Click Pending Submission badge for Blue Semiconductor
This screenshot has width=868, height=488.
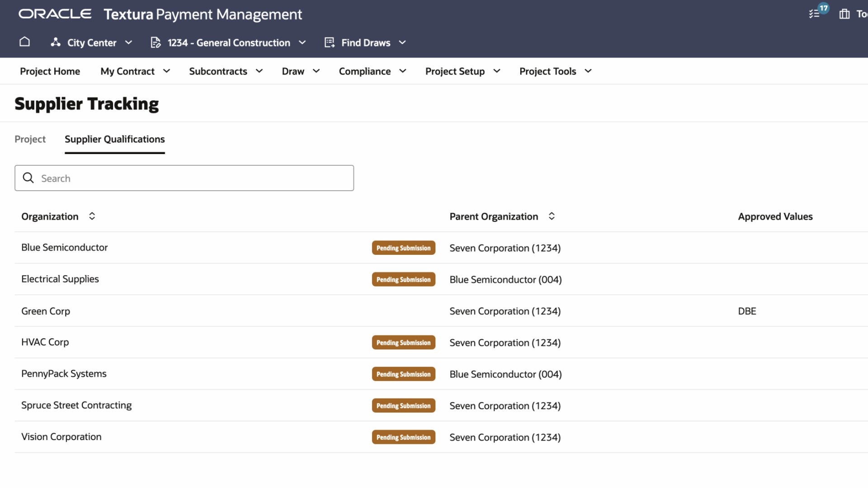[403, 248]
